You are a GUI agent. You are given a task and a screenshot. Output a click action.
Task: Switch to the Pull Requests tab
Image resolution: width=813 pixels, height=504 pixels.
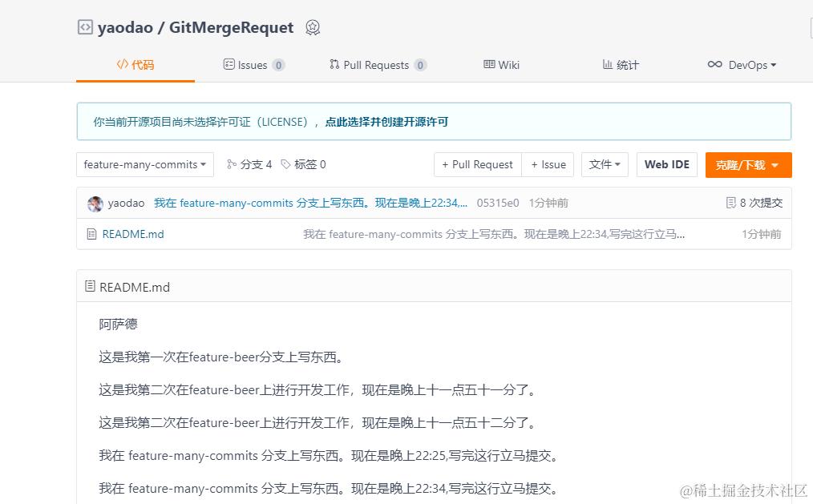pyautogui.click(x=377, y=65)
